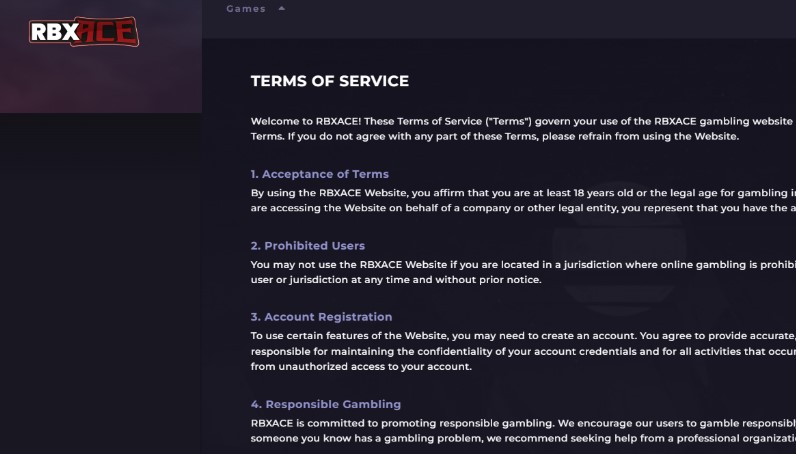Select the Prohibited Users heading
The height and width of the screenshot is (454, 796).
click(308, 246)
